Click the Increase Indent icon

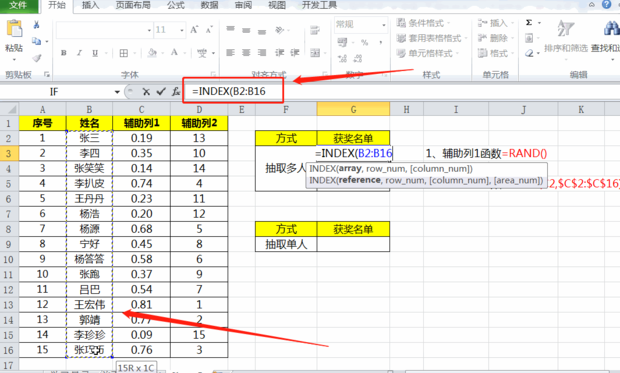(x=295, y=53)
